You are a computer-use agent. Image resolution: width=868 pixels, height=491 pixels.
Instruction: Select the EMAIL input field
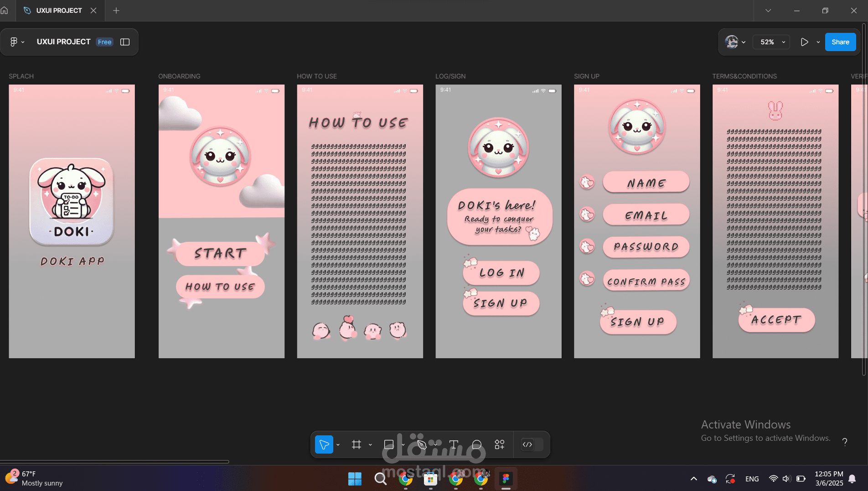(x=646, y=215)
